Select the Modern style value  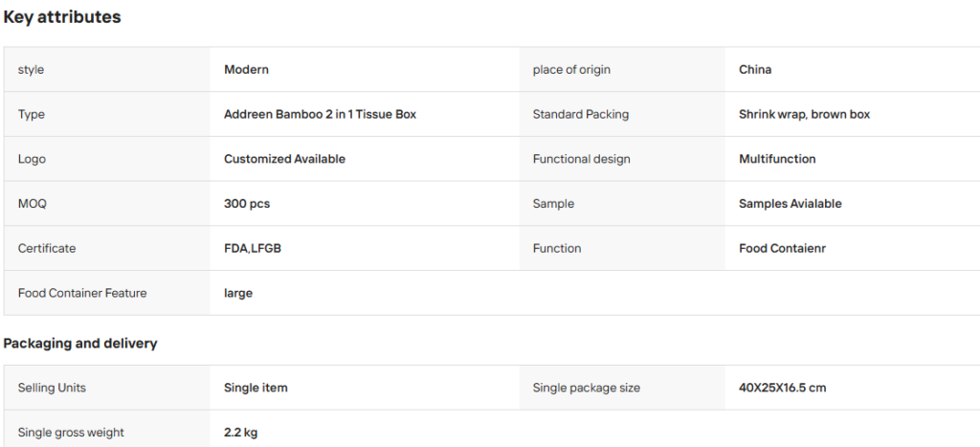pos(246,69)
